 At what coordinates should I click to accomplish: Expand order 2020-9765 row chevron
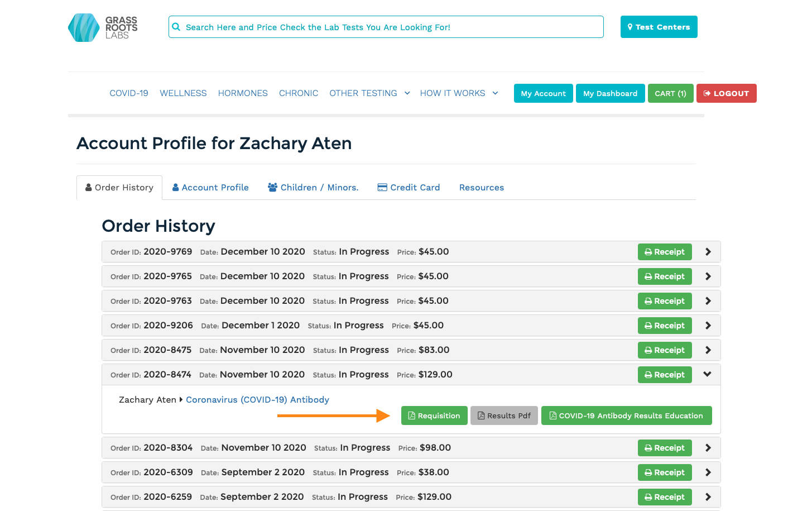coord(708,276)
